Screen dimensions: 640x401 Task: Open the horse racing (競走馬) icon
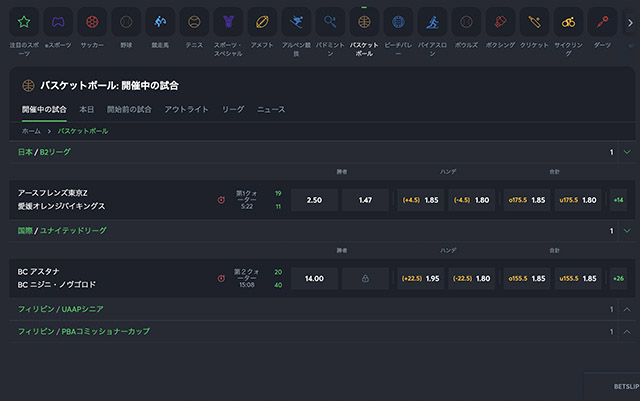click(x=160, y=21)
